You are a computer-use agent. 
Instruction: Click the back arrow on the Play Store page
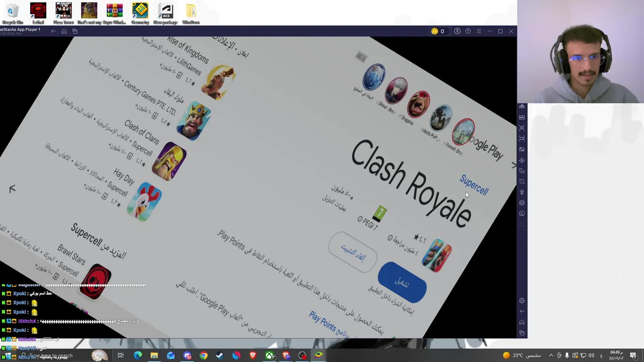coord(12,189)
